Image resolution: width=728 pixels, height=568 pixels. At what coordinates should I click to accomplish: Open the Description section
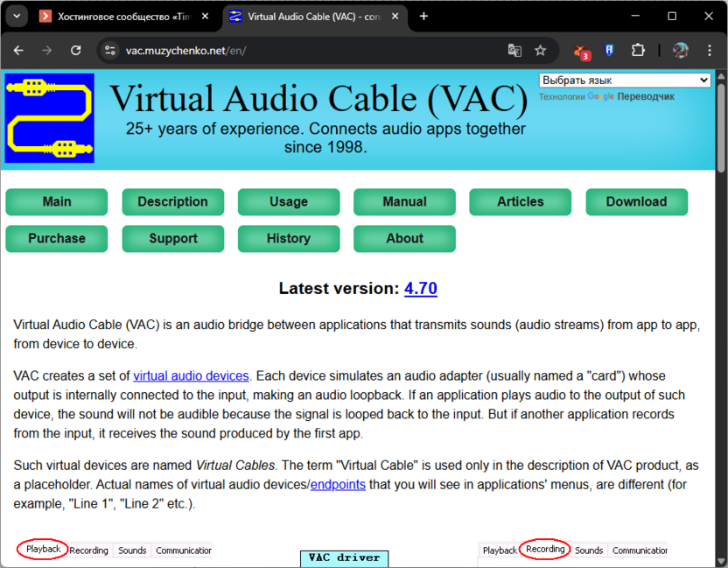172,201
